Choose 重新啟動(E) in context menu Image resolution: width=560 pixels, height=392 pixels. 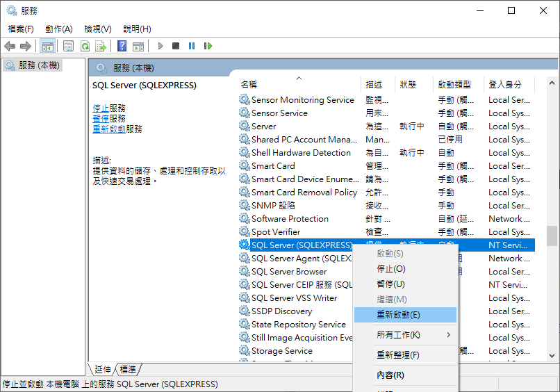pyautogui.click(x=405, y=315)
